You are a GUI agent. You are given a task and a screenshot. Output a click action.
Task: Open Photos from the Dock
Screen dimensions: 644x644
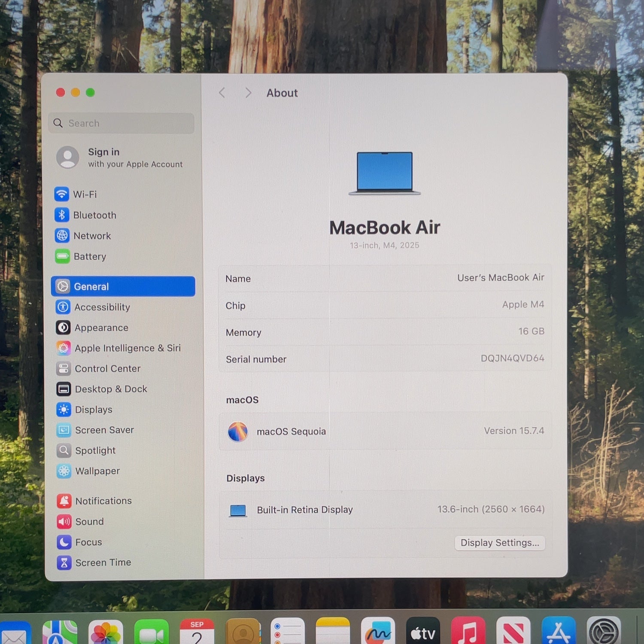[x=106, y=633]
